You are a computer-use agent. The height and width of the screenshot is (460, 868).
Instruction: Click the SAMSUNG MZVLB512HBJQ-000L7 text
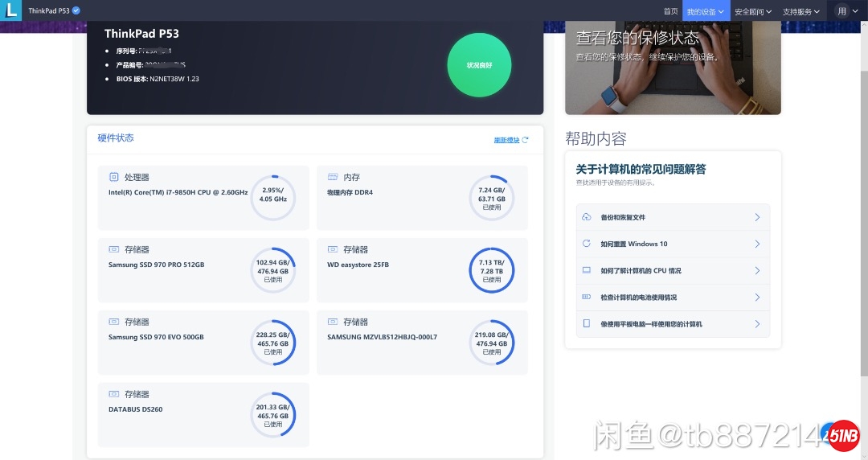pyautogui.click(x=382, y=337)
